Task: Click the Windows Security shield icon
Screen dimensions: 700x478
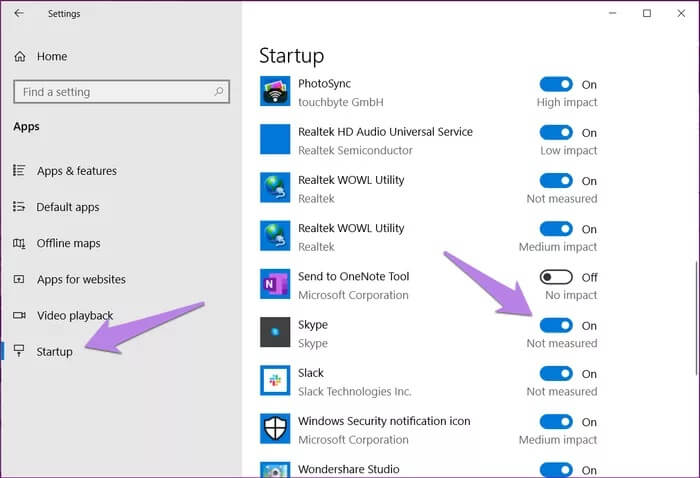Action: pyautogui.click(x=275, y=428)
